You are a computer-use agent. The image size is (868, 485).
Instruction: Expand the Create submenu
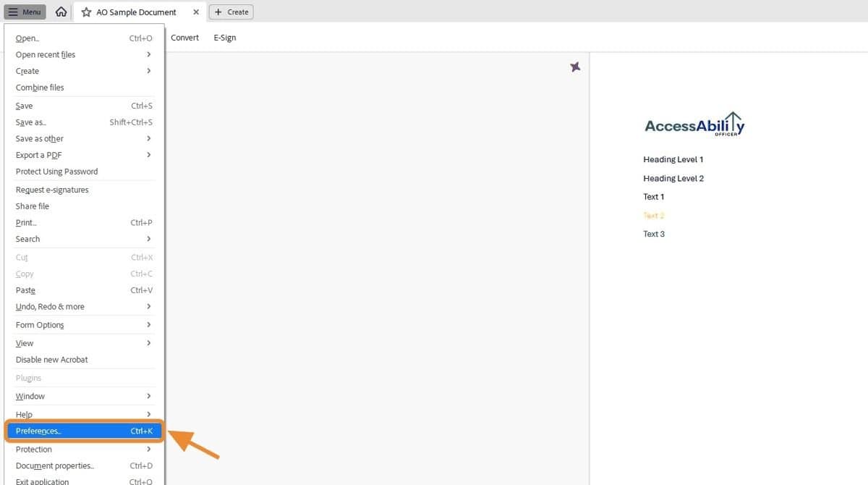click(x=27, y=71)
